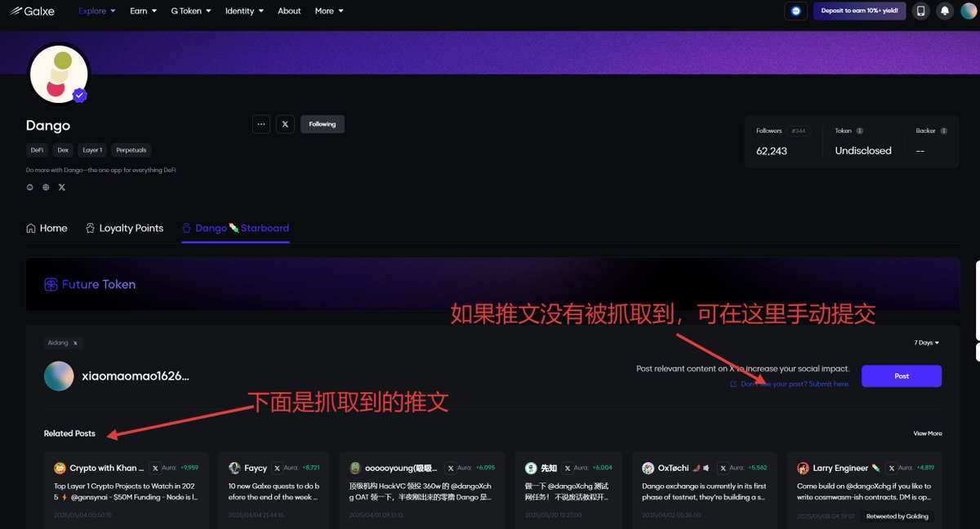Expand the G Token menu
The height and width of the screenshot is (529, 980).
tap(191, 11)
